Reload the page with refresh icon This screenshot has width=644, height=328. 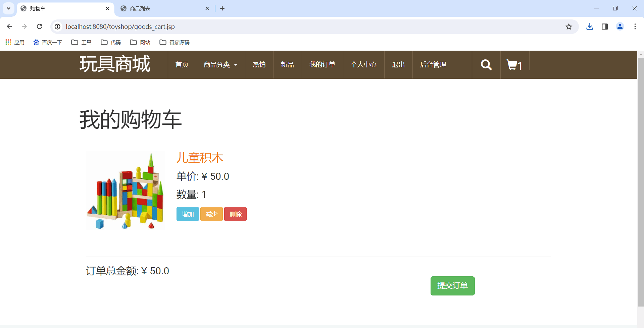pos(40,26)
